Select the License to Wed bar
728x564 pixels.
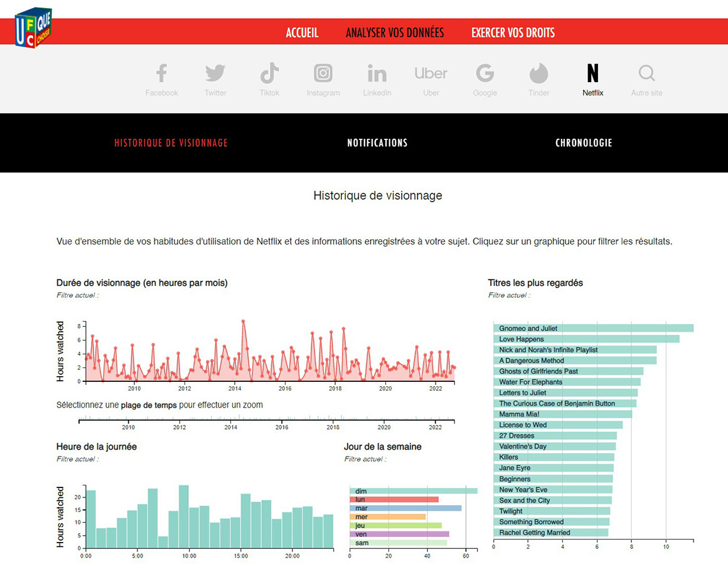coord(558,425)
